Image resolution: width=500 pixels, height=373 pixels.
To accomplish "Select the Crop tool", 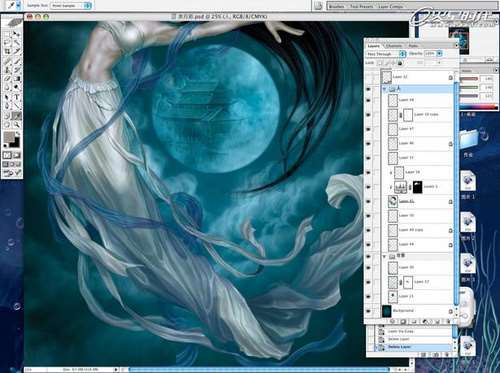I will [7, 51].
